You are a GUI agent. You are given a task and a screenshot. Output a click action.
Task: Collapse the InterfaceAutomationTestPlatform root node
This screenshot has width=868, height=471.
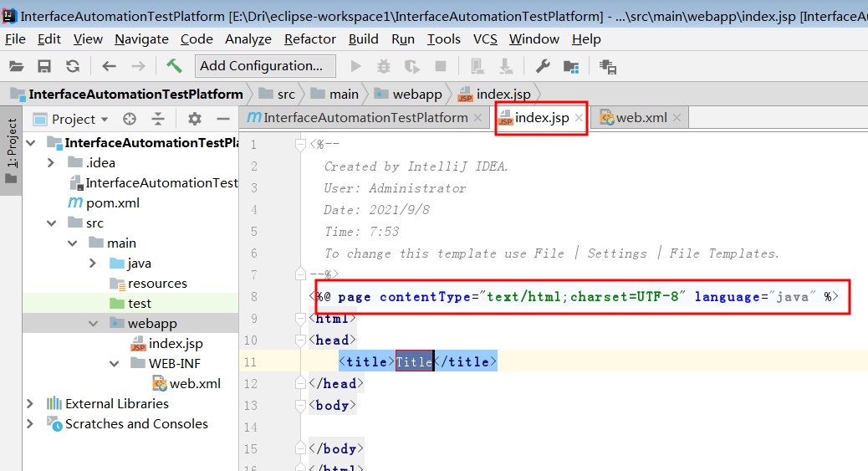pyautogui.click(x=31, y=143)
